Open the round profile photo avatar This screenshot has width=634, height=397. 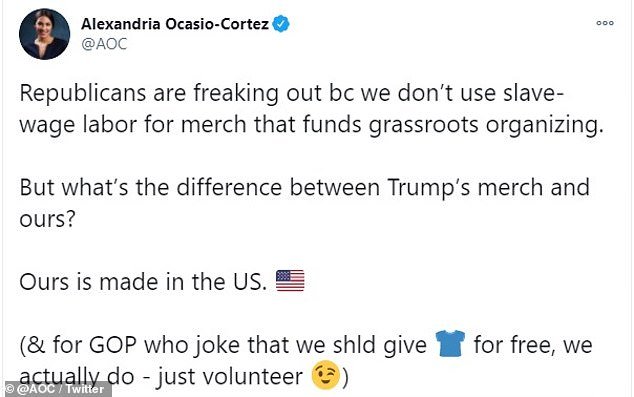44,34
